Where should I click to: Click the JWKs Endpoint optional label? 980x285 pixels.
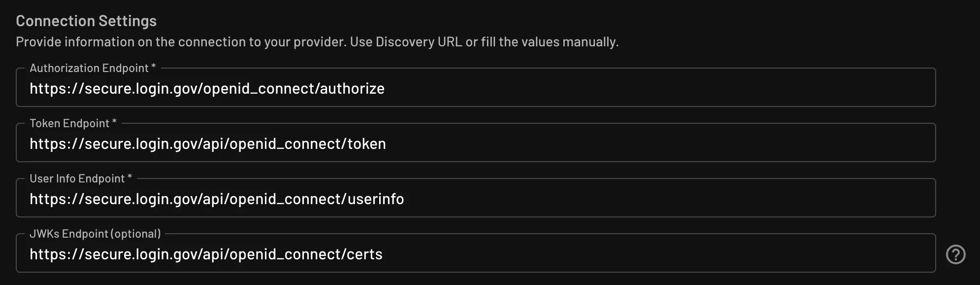95,234
